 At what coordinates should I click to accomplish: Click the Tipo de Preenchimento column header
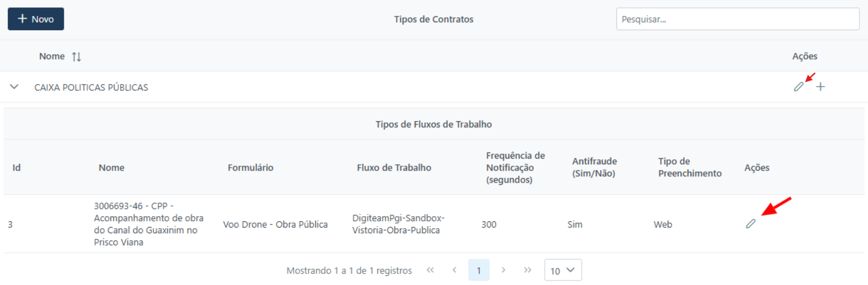tap(690, 167)
